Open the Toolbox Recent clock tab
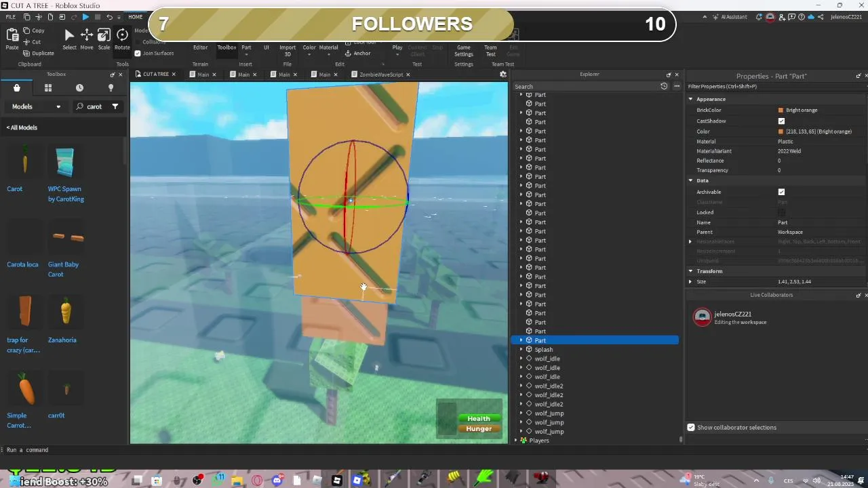Image resolution: width=868 pixels, height=488 pixels. coord(79,88)
